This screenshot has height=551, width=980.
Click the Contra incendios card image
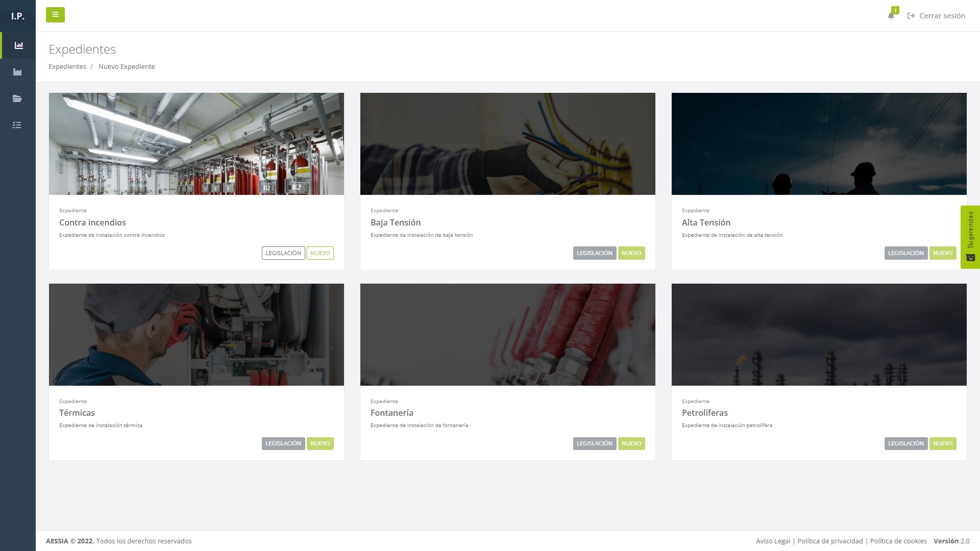tap(197, 144)
